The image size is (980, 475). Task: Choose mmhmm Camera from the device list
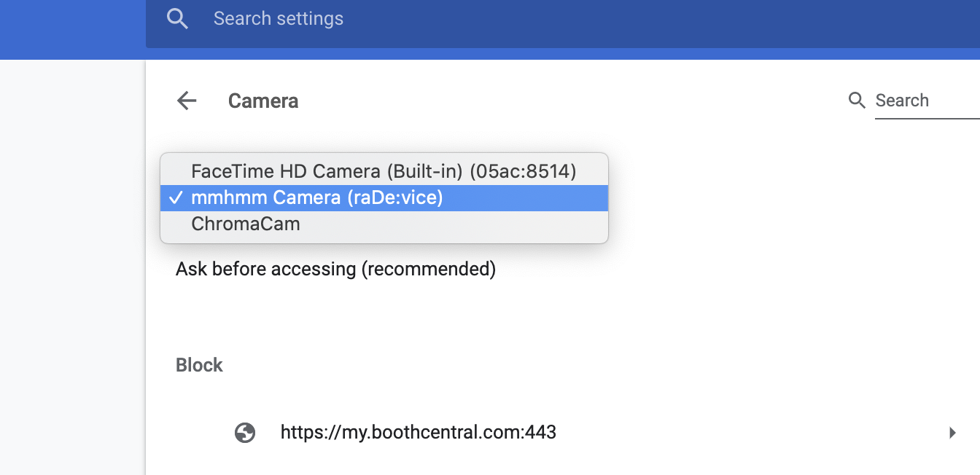(384, 198)
